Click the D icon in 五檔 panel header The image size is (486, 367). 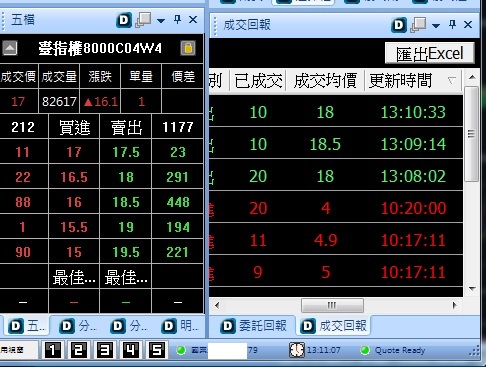click(x=124, y=20)
